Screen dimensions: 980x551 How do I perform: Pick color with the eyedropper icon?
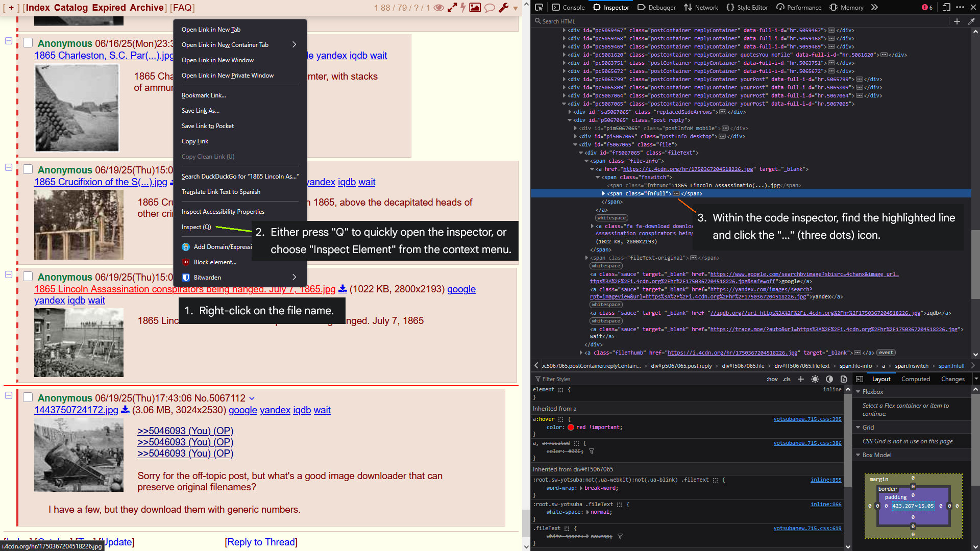tap(971, 21)
